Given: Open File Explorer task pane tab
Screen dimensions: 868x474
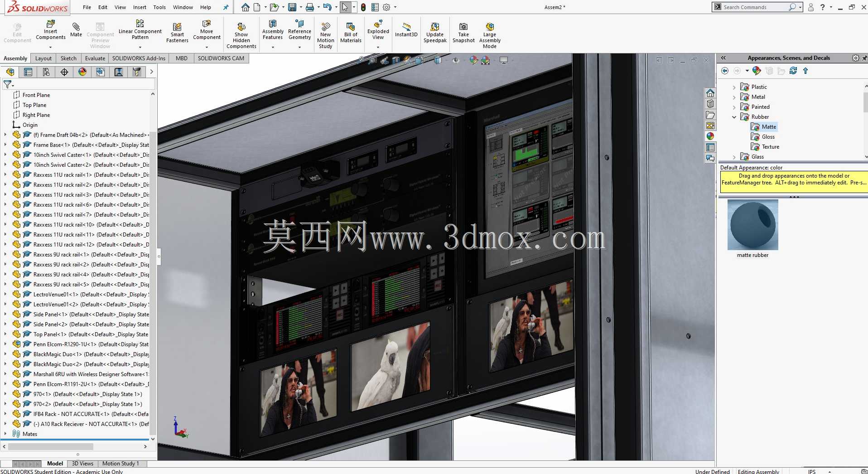Looking at the screenshot, I should [x=710, y=115].
